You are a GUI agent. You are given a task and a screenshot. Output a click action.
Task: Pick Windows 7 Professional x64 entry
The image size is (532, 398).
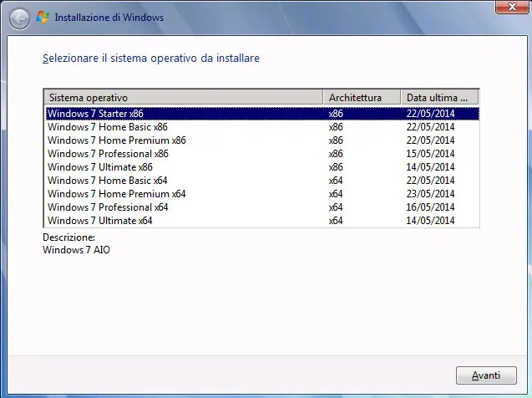pyautogui.click(x=262, y=207)
